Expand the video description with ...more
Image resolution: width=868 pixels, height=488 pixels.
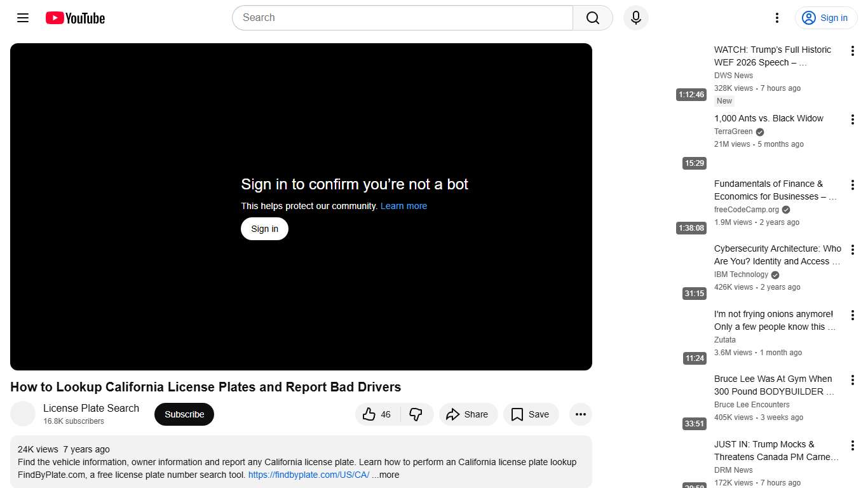pyautogui.click(x=385, y=475)
